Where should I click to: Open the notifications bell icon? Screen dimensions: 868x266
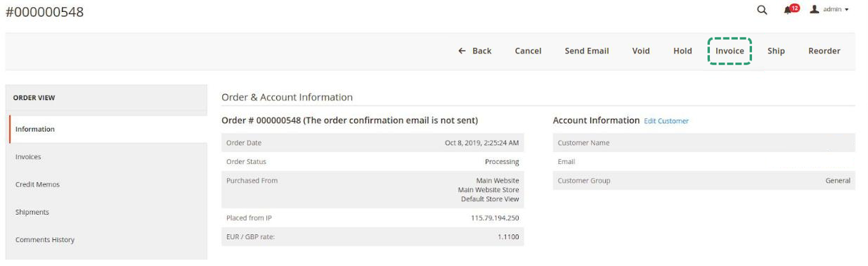788,10
